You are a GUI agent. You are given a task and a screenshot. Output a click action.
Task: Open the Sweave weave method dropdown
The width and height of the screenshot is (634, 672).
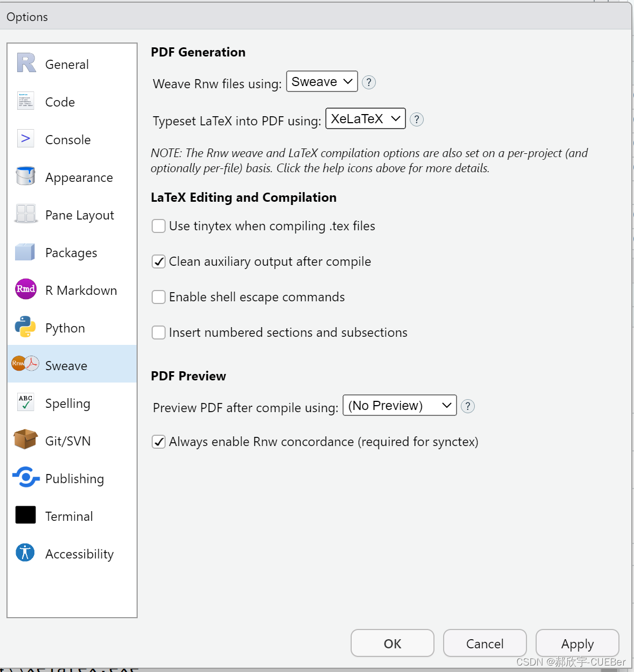[322, 81]
